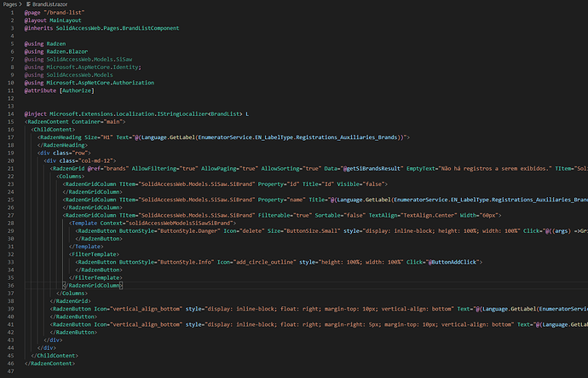The width and height of the screenshot is (588, 378).
Task: Select line number 1 in gutter
Action: pyautogui.click(x=12, y=13)
